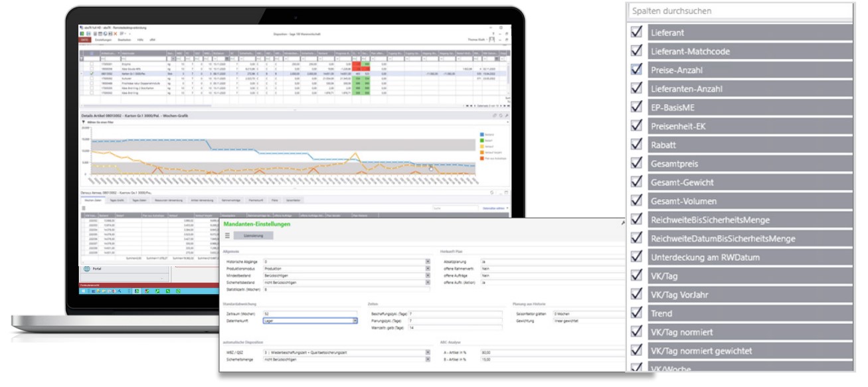Click the Windows Start button in the taskbar
The height and width of the screenshot is (387, 868).
pyautogui.click(x=84, y=291)
